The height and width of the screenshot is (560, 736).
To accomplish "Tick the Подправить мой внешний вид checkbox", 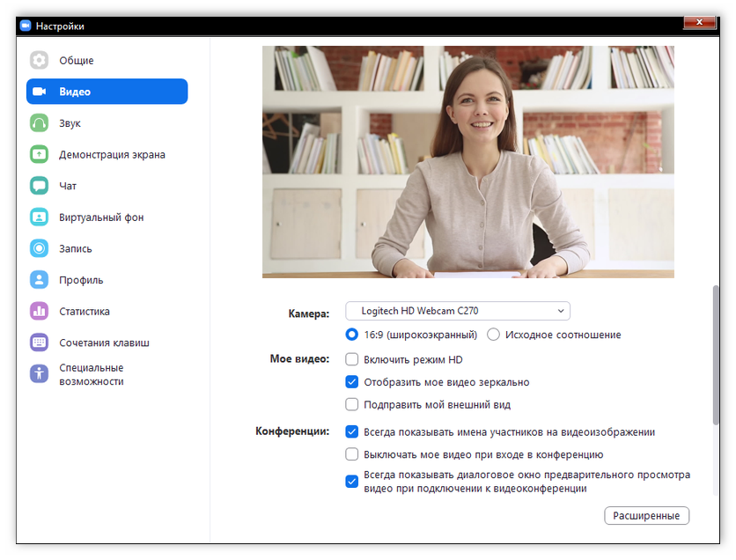I will coord(352,405).
